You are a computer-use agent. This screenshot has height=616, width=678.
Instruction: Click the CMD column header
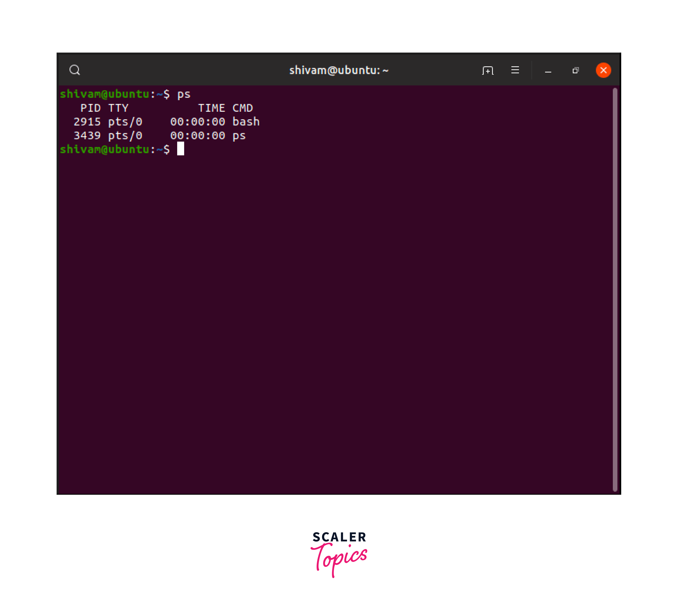click(x=243, y=108)
